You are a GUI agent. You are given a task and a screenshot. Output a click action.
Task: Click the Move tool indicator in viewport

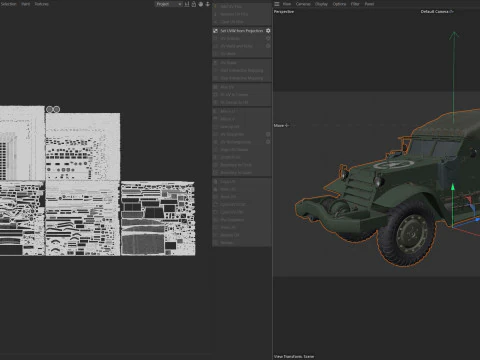click(281, 126)
